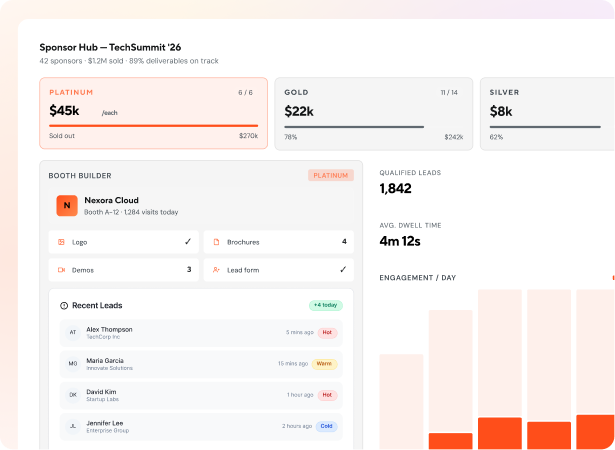Click the $242k Gold total
615x450 pixels.
coord(454,137)
